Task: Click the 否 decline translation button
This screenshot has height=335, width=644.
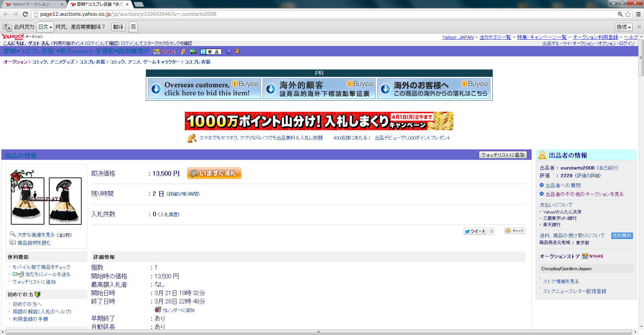Action: 133,27
